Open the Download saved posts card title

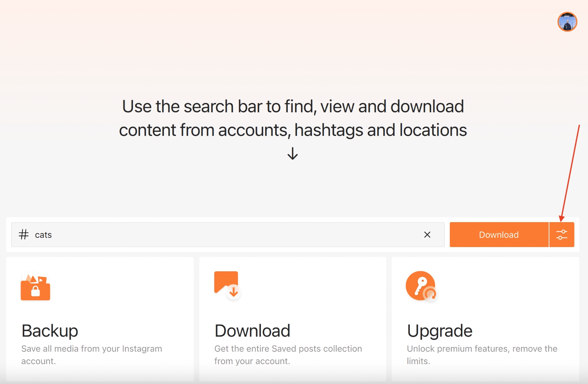click(252, 331)
